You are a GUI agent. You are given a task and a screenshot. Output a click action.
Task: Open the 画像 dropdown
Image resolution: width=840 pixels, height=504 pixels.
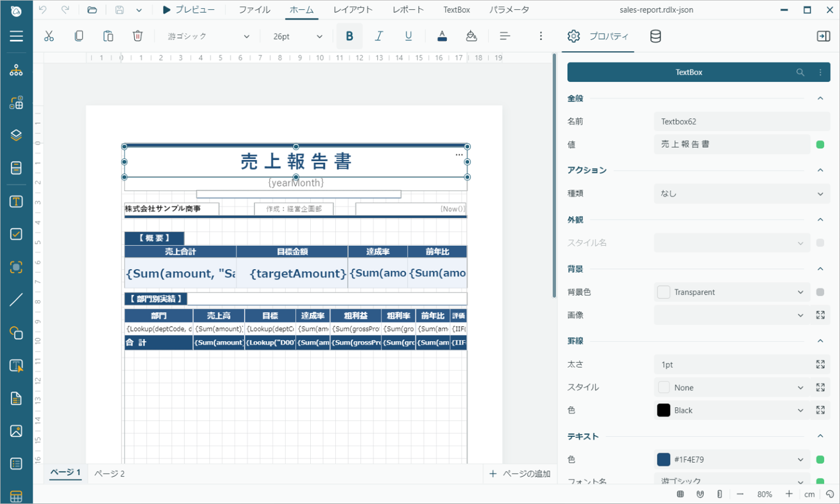point(732,315)
